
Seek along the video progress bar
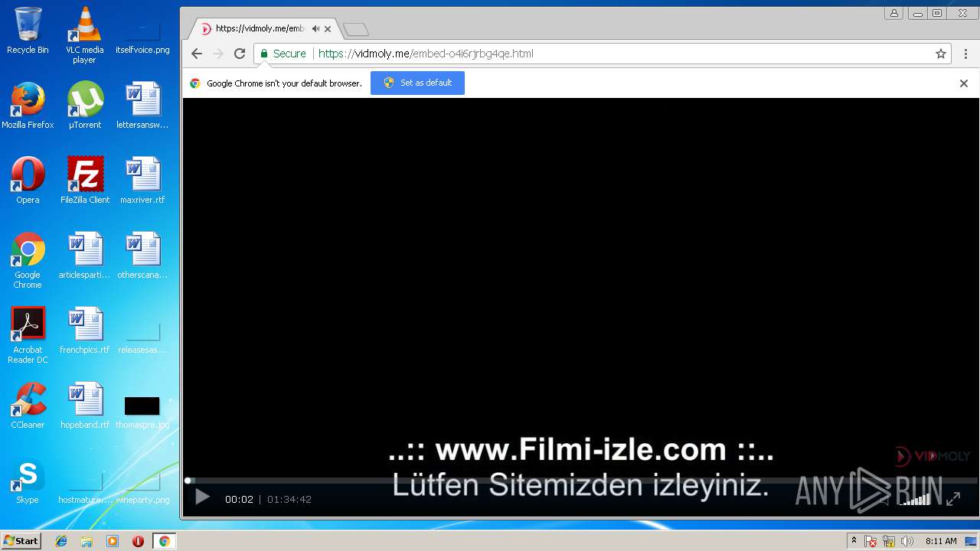click(x=580, y=481)
